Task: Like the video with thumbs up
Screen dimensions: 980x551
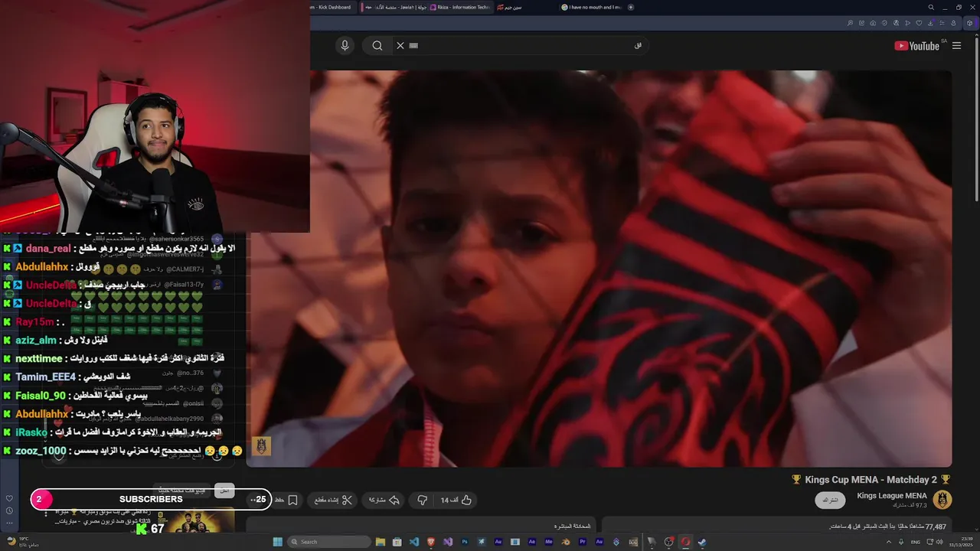Action: pyautogui.click(x=457, y=500)
